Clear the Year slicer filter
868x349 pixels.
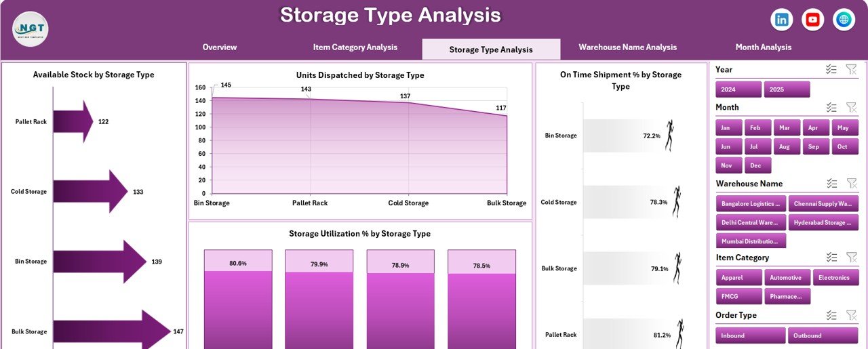pyautogui.click(x=852, y=69)
